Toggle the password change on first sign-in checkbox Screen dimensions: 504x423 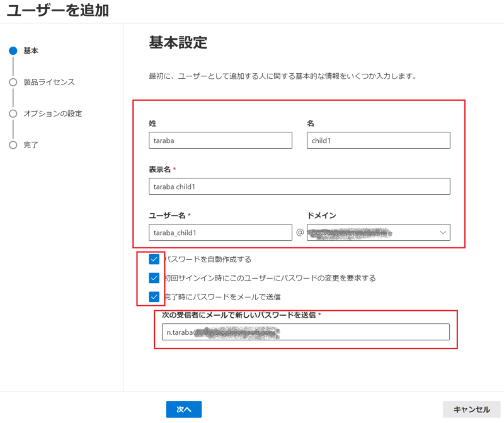pyautogui.click(x=154, y=277)
